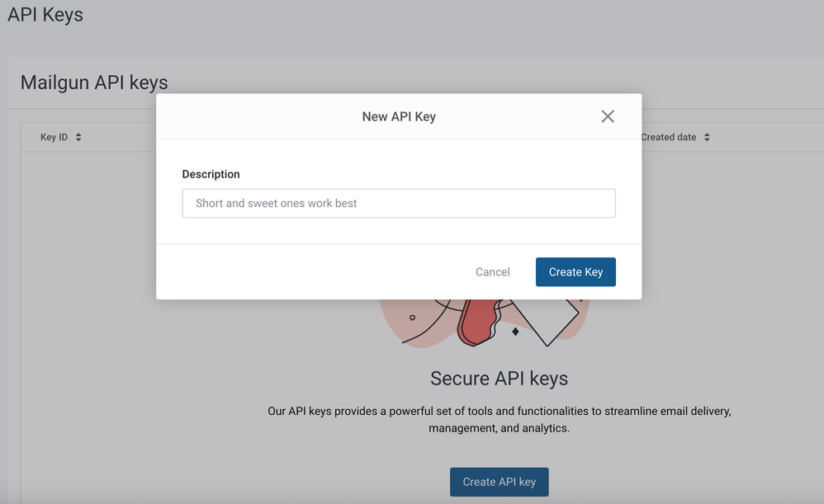Viewport: 824px width, 504px height.
Task: Click the Create Key button
Action: 575,272
